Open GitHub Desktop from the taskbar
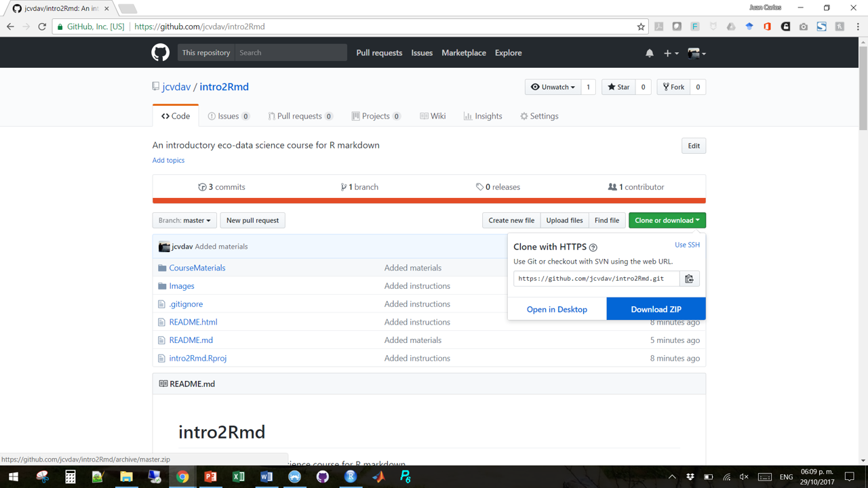 323,477
